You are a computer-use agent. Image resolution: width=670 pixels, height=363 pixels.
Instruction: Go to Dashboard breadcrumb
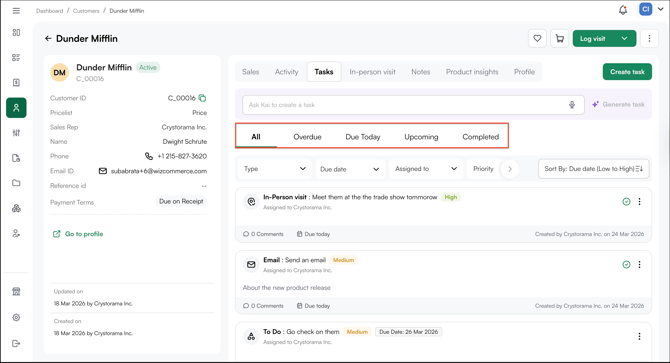click(50, 11)
